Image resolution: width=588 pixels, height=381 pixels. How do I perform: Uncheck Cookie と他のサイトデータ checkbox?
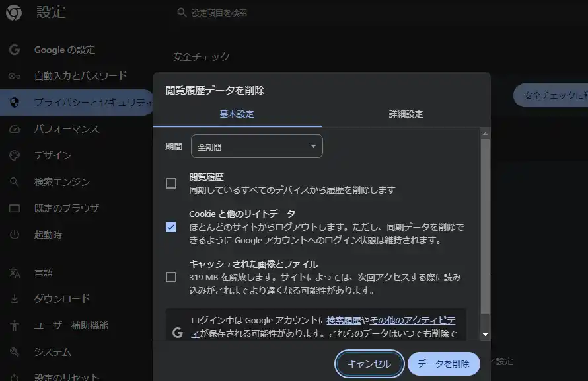171,227
